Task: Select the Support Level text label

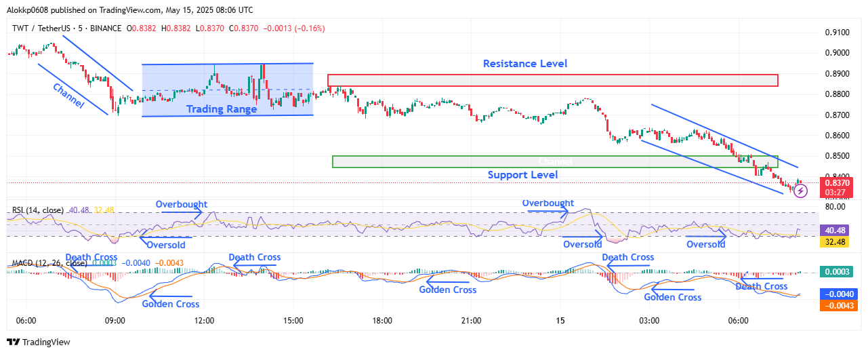Action: pos(523,175)
